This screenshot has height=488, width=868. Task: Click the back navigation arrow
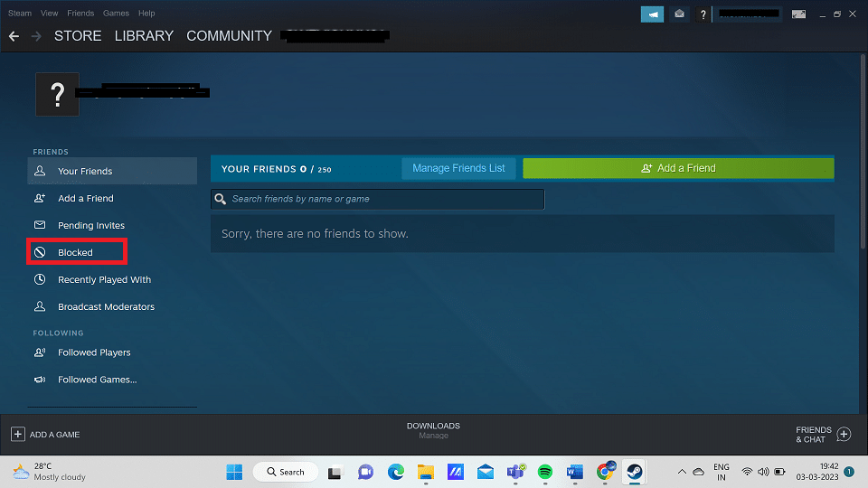point(14,36)
